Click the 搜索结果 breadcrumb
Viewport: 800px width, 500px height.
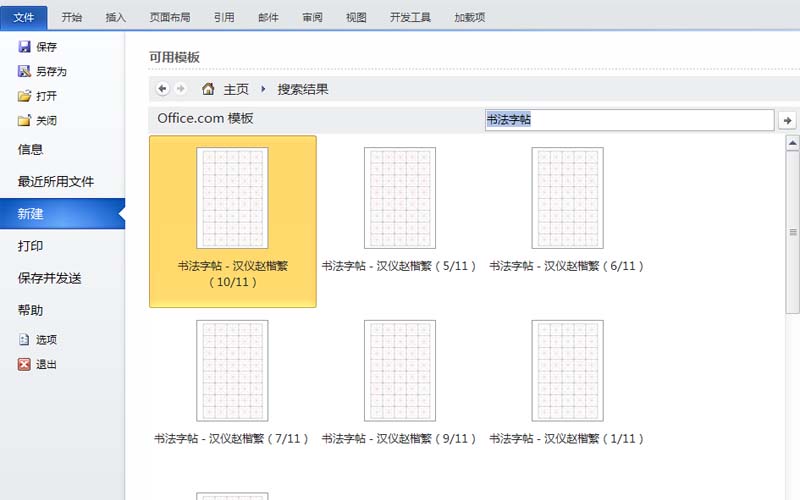(303, 89)
